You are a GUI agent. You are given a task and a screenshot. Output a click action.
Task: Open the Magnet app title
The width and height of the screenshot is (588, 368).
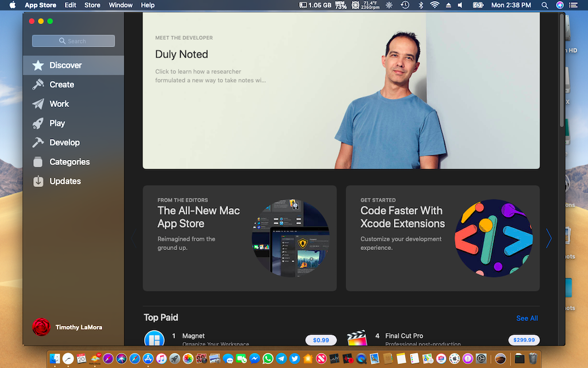click(193, 336)
